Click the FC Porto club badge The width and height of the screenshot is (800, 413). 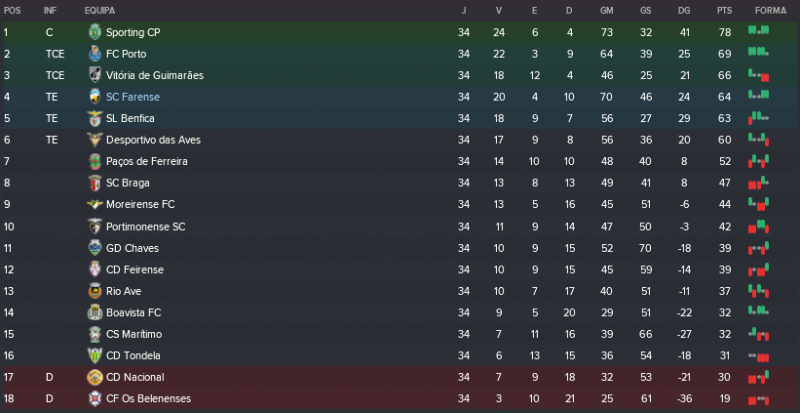point(94,54)
